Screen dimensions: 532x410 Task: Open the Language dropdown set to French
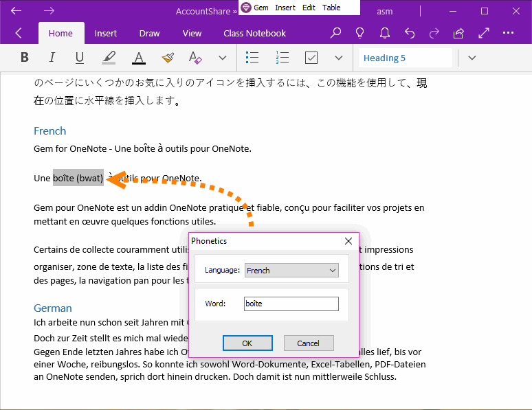(x=291, y=271)
